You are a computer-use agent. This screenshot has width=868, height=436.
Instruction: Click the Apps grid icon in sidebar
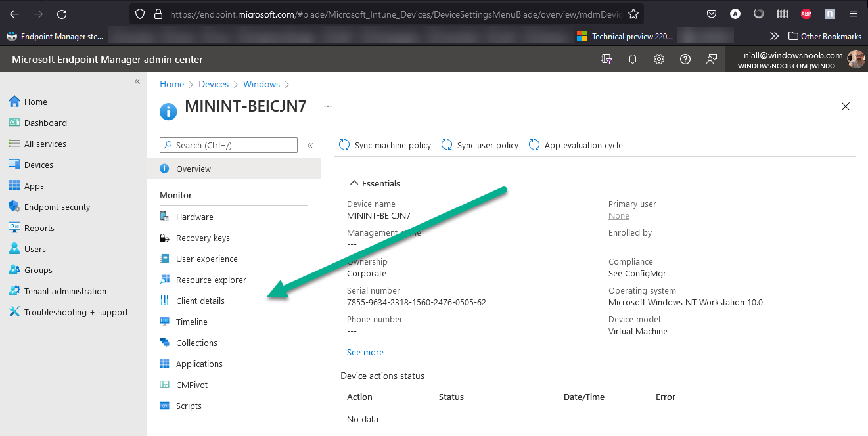point(14,186)
